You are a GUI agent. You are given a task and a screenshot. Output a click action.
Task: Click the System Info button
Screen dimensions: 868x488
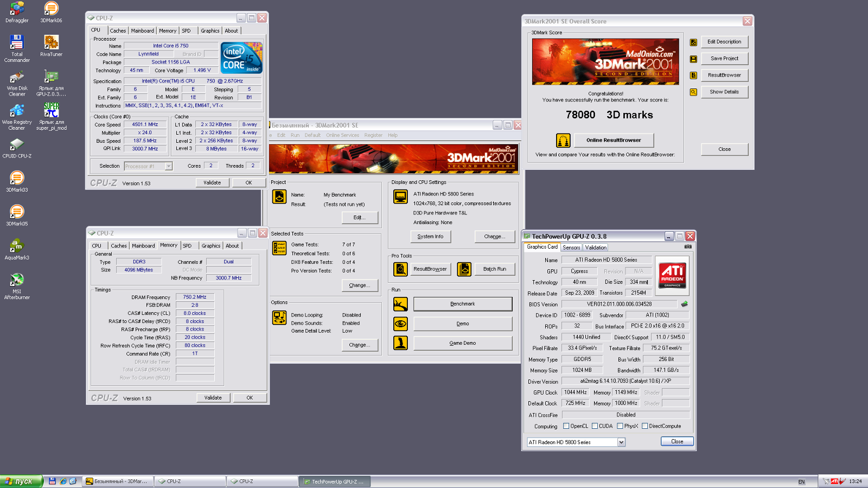click(430, 237)
